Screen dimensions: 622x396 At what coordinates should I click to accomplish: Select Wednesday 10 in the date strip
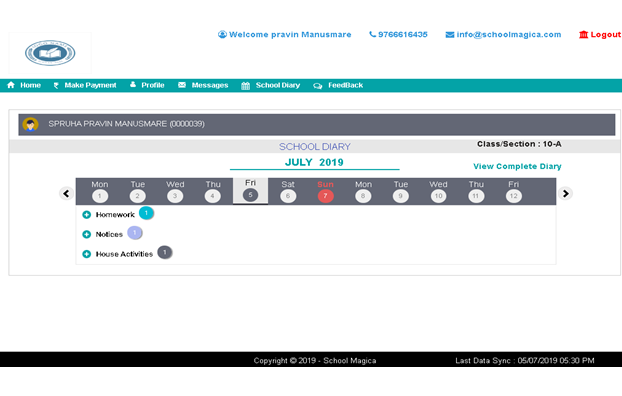click(x=438, y=196)
